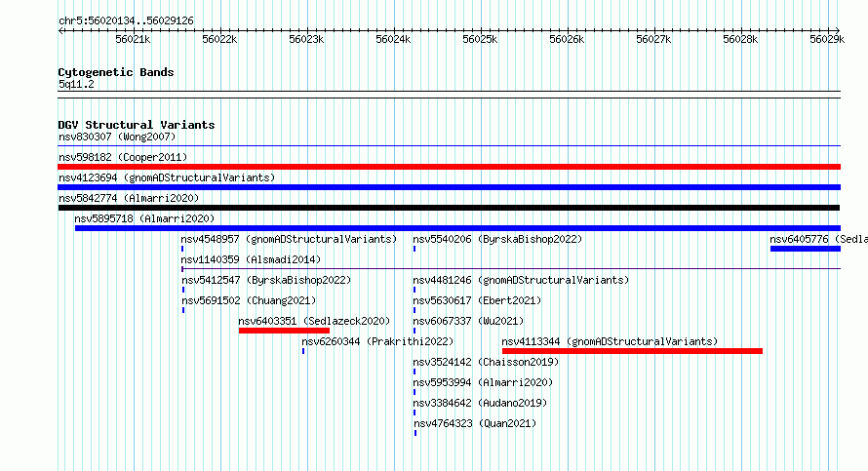
Task: Click the 56025k ruler position
Action: pyautogui.click(x=480, y=39)
